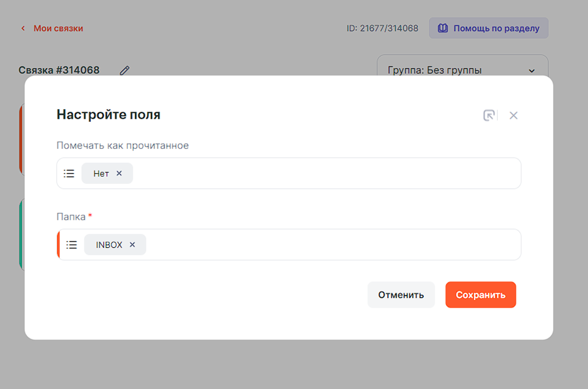Click the back chevron beside Мои связки

23,29
